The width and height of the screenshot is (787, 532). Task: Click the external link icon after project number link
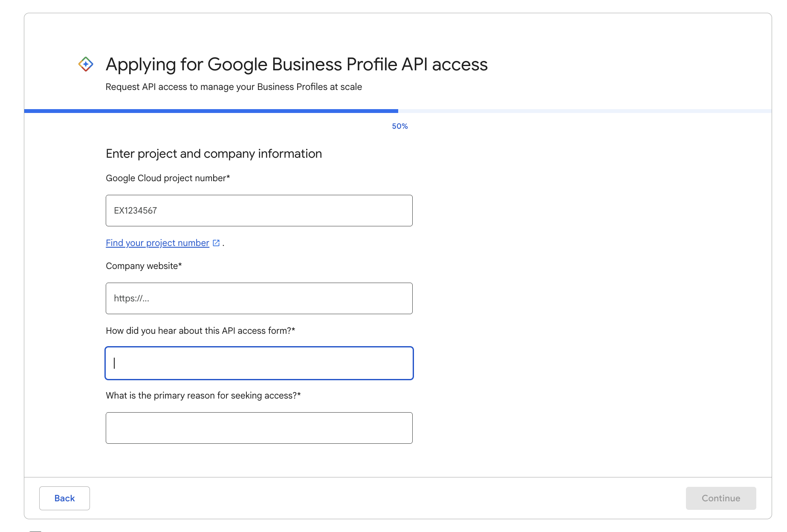(216, 243)
